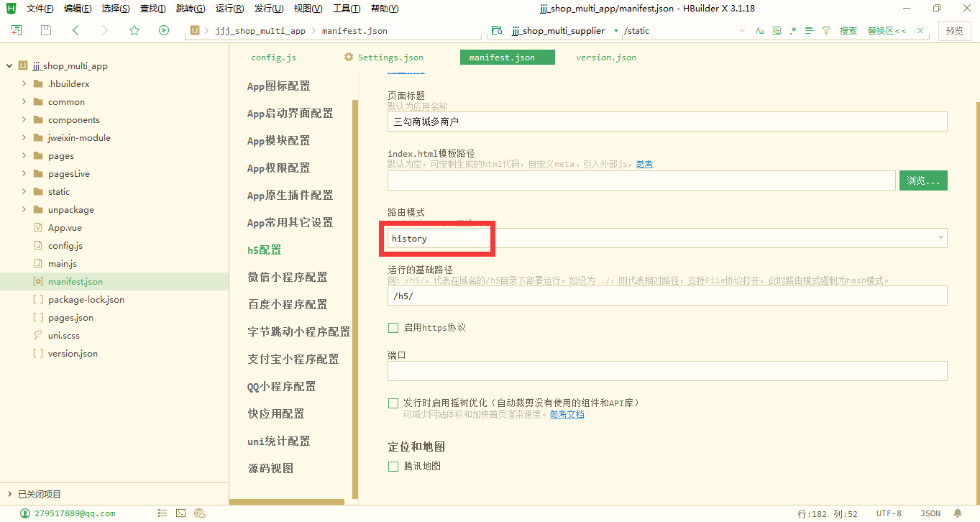
Task: Click the star bookmark toolbar icon
Action: pyautogui.click(x=134, y=30)
